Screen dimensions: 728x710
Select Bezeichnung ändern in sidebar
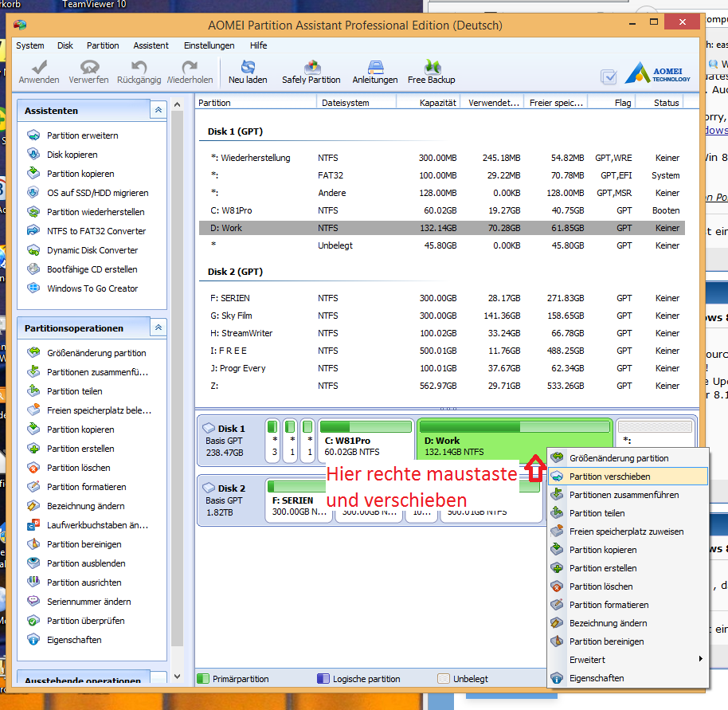click(x=86, y=506)
